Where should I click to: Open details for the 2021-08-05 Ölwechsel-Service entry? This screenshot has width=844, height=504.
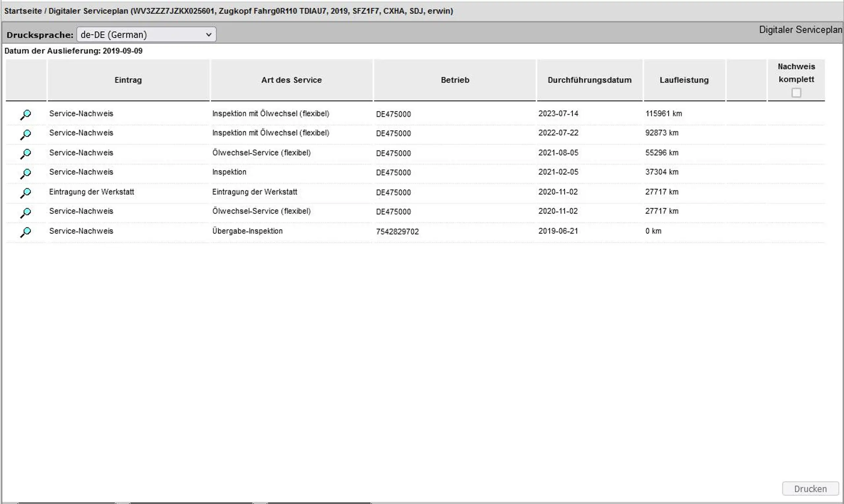25,154
